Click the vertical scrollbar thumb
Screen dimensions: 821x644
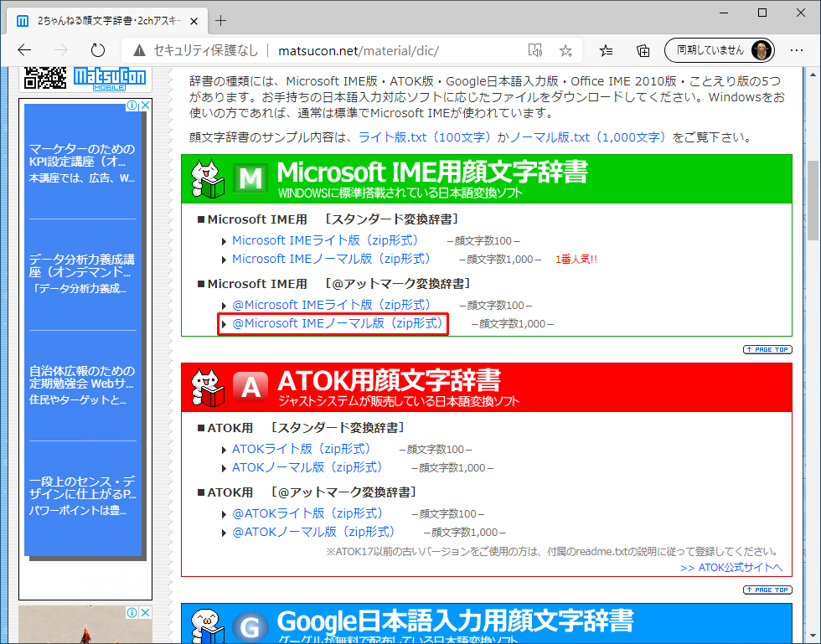813,199
